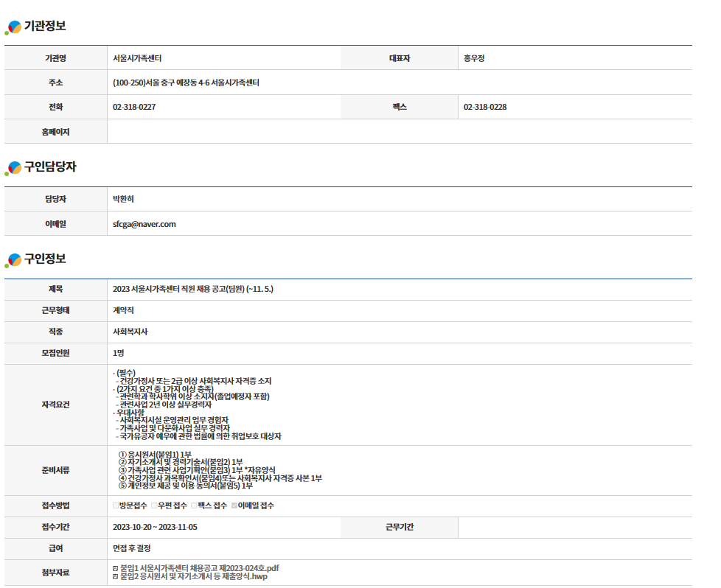Click the email address sfcga@naver.com
Viewport: 721px width, 588px height.
point(144,224)
